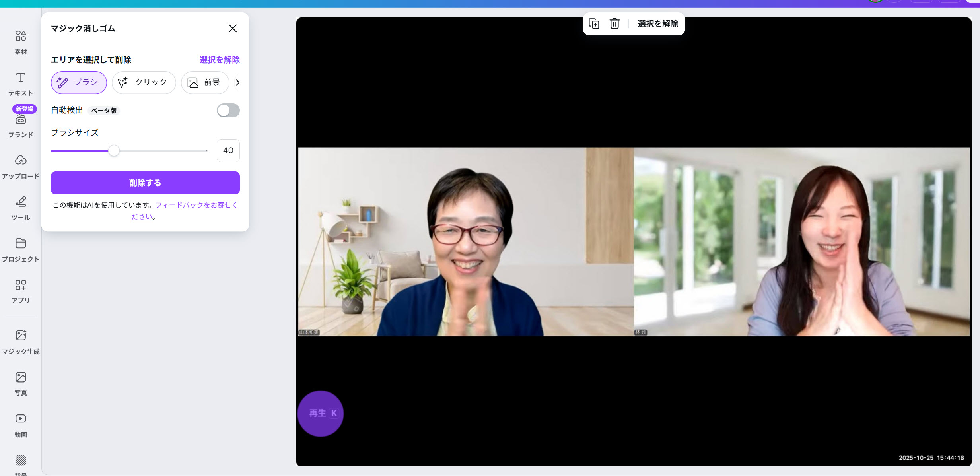
Task: Open the プロジェクト folder icon
Action: coord(21,243)
